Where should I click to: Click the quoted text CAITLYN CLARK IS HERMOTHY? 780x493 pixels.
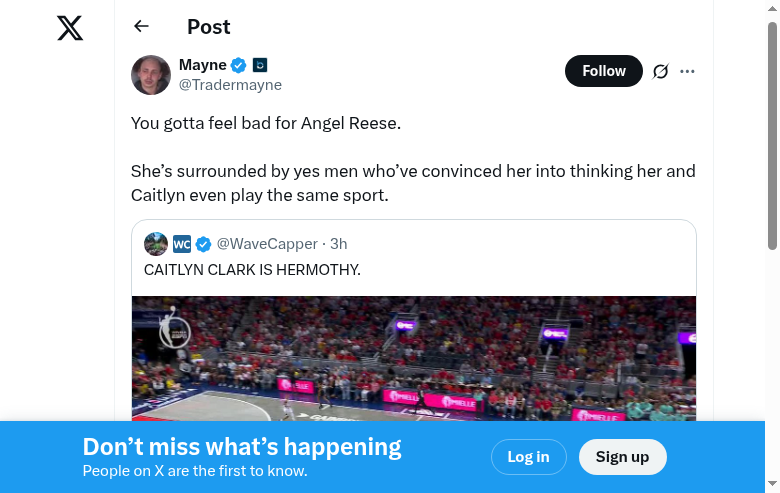pyautogui.click(x=252, y=270)
